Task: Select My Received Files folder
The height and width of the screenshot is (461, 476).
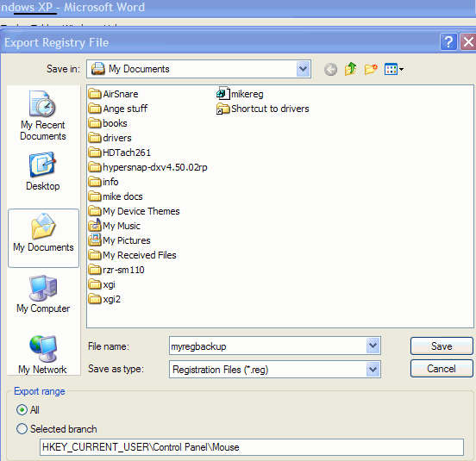Action: [x=132, y=255]
